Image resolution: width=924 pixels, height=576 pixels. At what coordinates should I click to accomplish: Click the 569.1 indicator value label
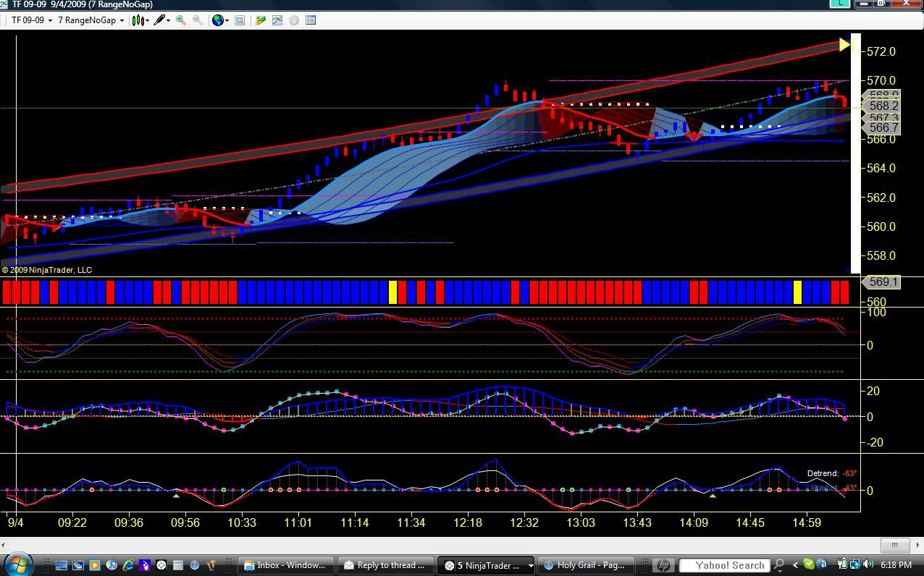click(x=881, y=282)
